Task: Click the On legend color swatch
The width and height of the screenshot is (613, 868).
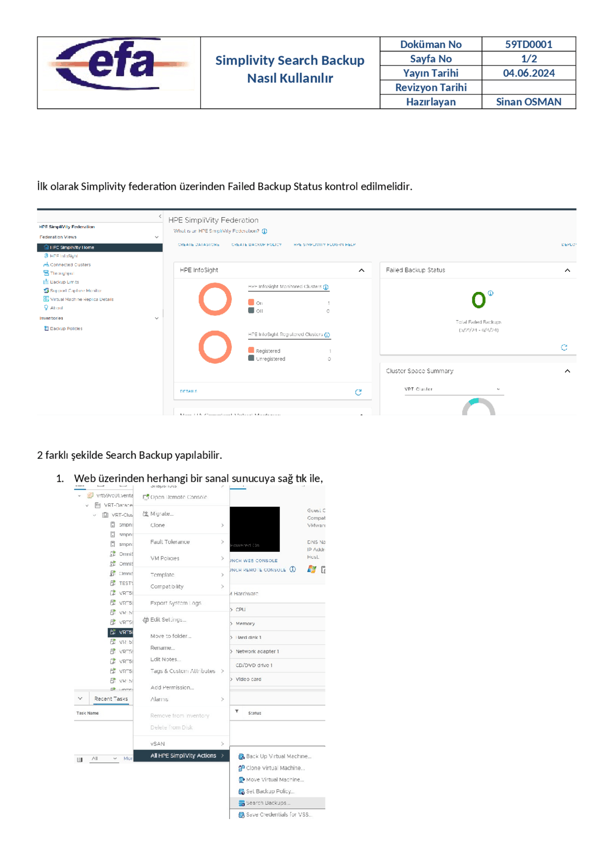Action: pos(251,302)
